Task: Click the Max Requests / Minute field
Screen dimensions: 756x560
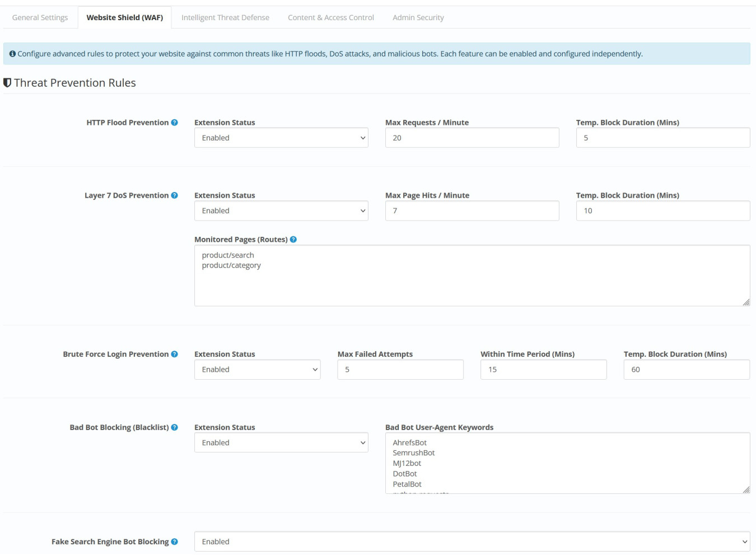Action: click(x=472, y=138)
